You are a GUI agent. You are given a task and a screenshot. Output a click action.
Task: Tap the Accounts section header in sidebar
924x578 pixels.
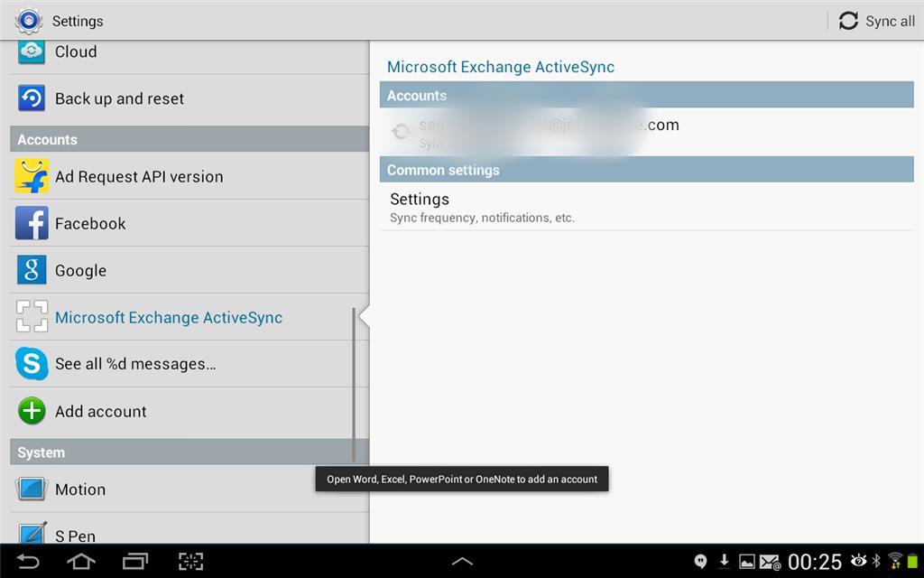[x=189, y=139]
